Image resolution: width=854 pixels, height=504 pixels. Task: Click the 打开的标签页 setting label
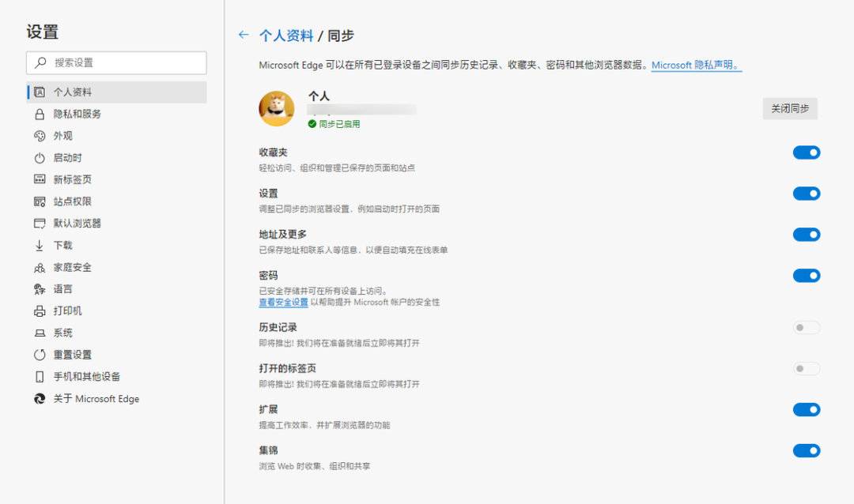pos(288,368)
